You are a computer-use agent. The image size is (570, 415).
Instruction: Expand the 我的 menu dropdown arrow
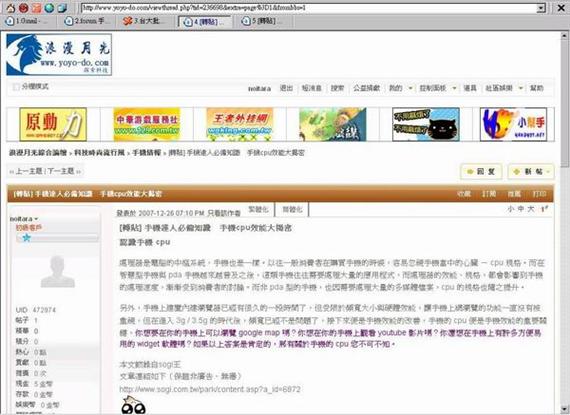[x=410, y=88]
